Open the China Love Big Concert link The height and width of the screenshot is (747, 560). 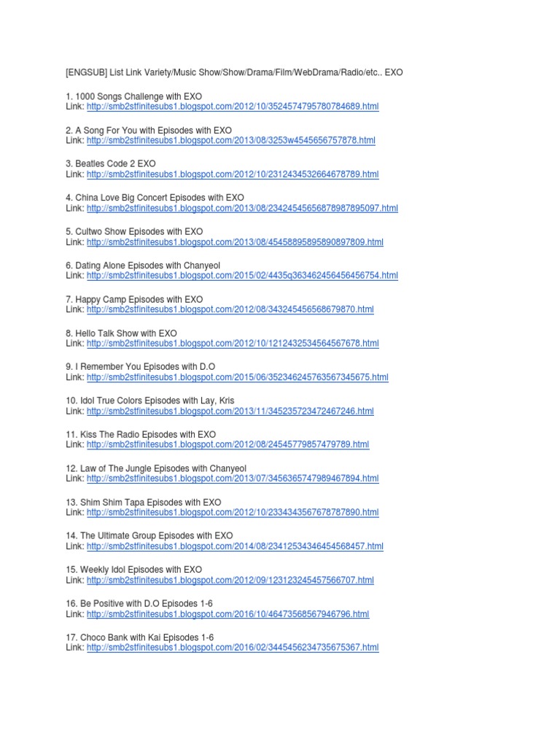click(x=242, y=208)
